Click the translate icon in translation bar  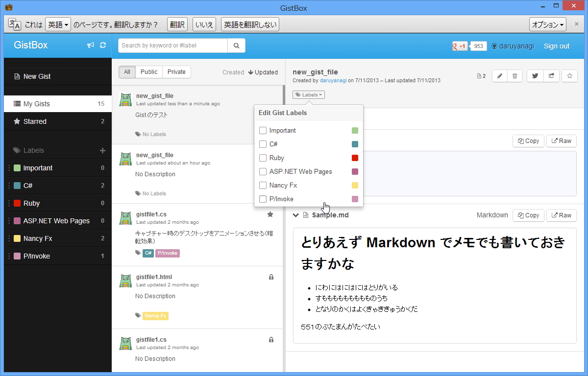tap(15, 24)
